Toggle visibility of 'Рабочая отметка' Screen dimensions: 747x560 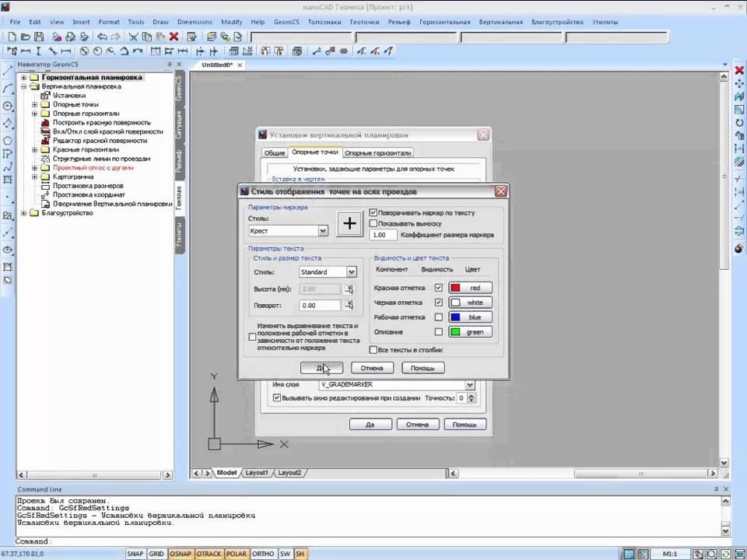pyautogui.click(x=439, y=317)
